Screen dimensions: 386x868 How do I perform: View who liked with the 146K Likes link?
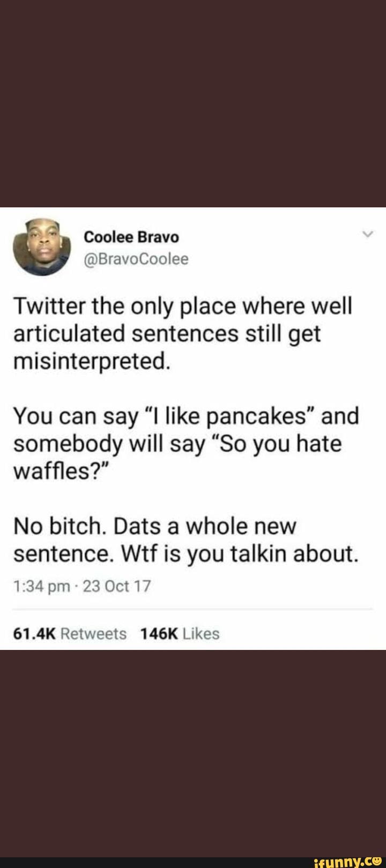tap(179, 633)
